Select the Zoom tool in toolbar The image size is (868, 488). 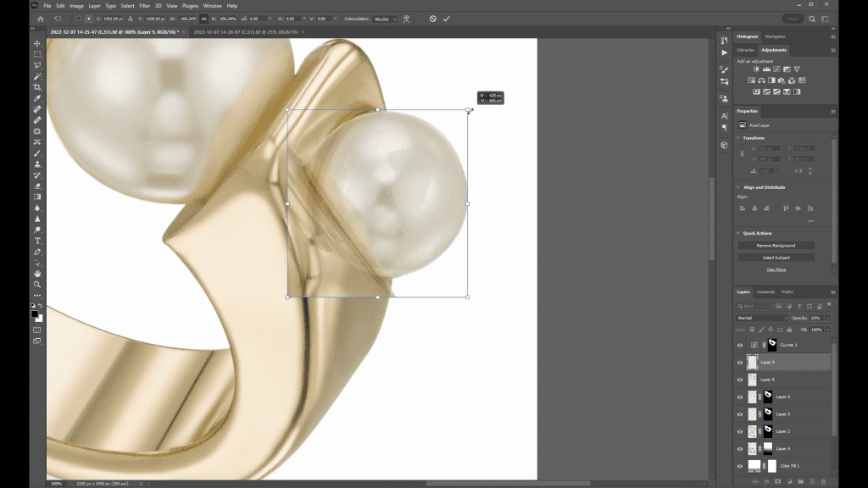click(x=37, y=285)
